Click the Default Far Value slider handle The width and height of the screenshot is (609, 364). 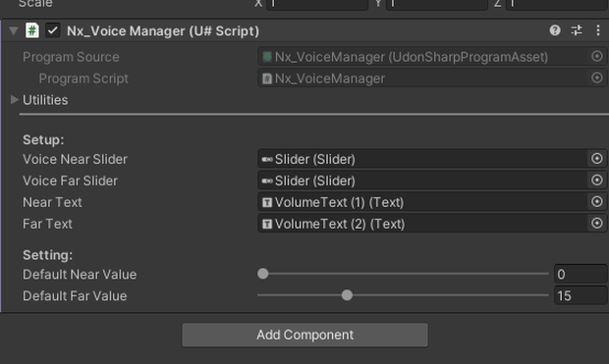click(347, 295)
